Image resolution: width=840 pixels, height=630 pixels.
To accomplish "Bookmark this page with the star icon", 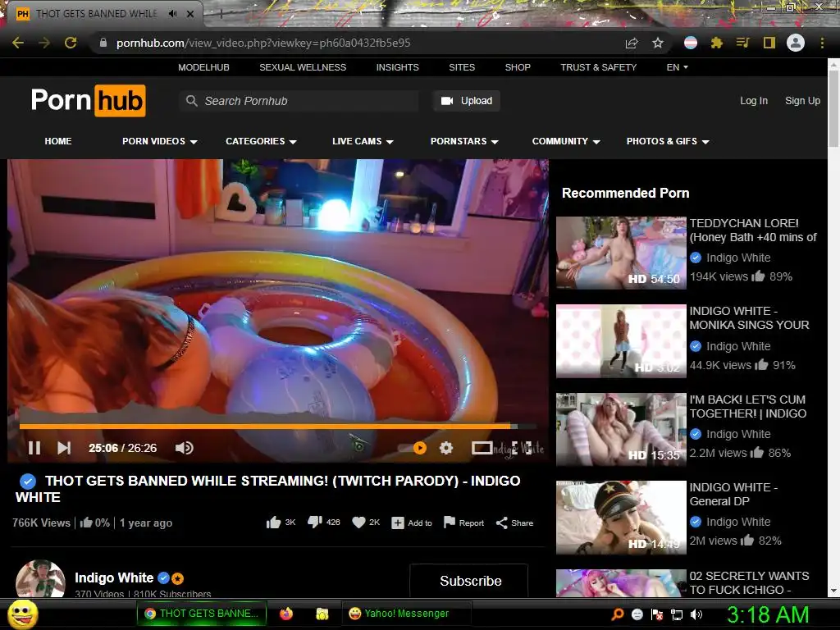I will [658, 43].
